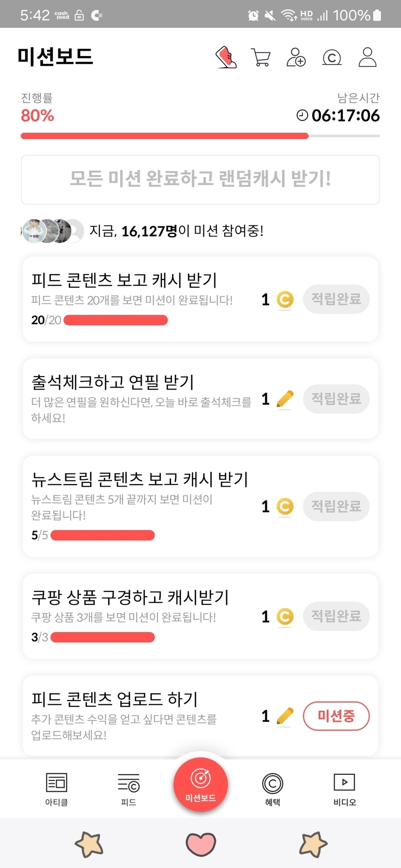The image size is (401, 868).
Task: Tap 적립완료 on 쿠팡 상품 mission
Action: tap(336, 616)
